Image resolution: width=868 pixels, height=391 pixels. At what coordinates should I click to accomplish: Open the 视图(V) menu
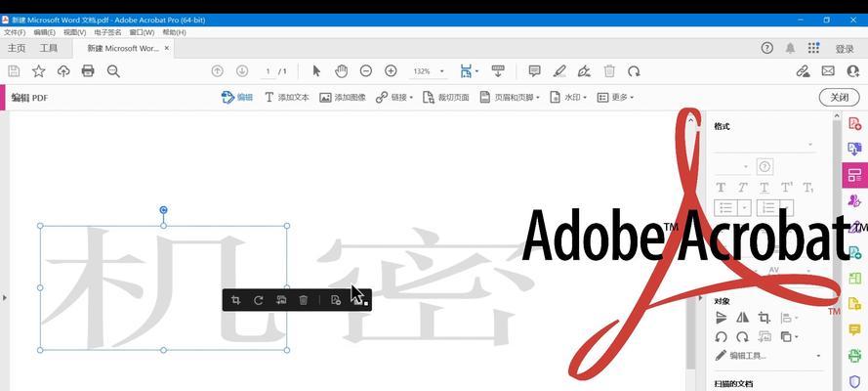click(x=75, y=32)
